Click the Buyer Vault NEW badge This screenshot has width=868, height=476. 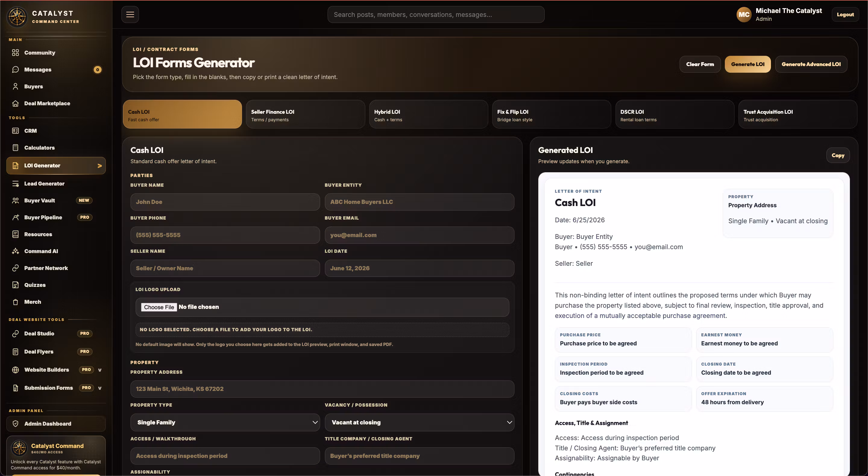84,200
